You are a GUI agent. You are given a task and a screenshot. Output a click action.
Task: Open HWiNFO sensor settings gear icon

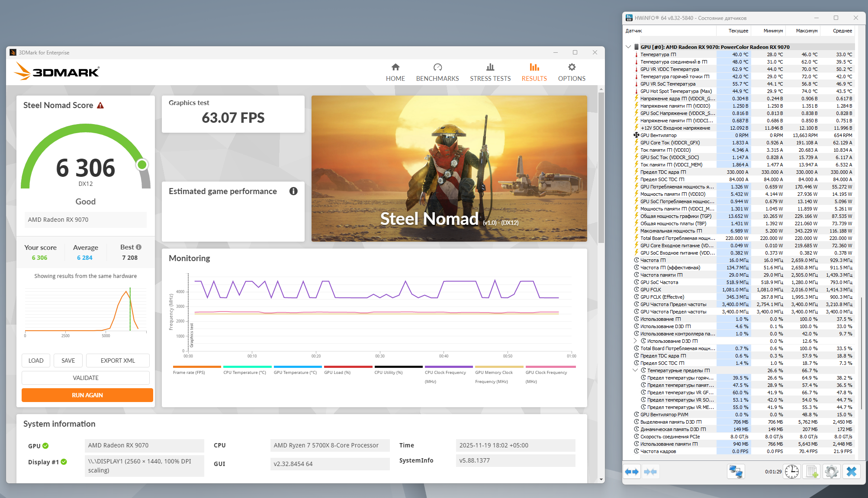(x=831, y=472)
